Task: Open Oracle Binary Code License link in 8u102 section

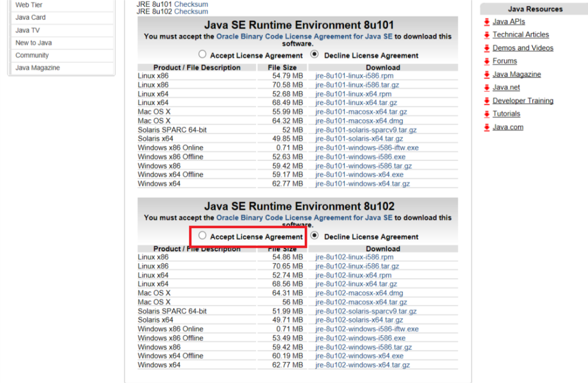Action: click(304, 218)
